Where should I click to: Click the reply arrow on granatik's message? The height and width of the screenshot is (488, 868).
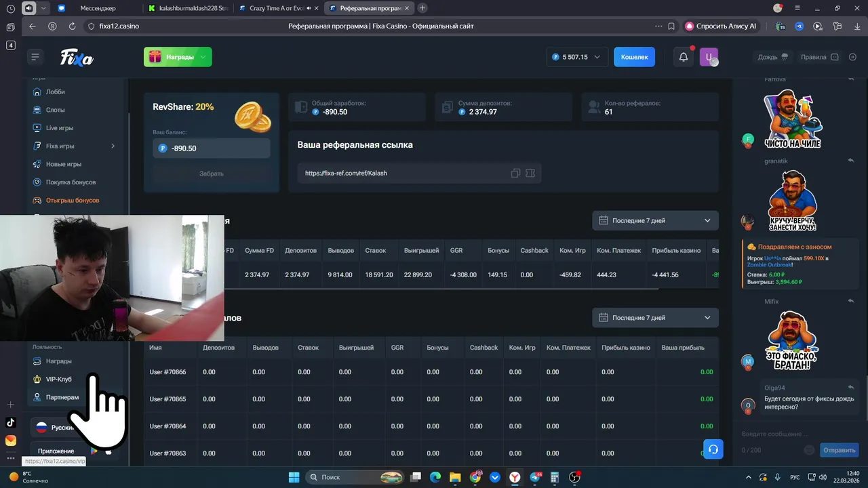851,161
